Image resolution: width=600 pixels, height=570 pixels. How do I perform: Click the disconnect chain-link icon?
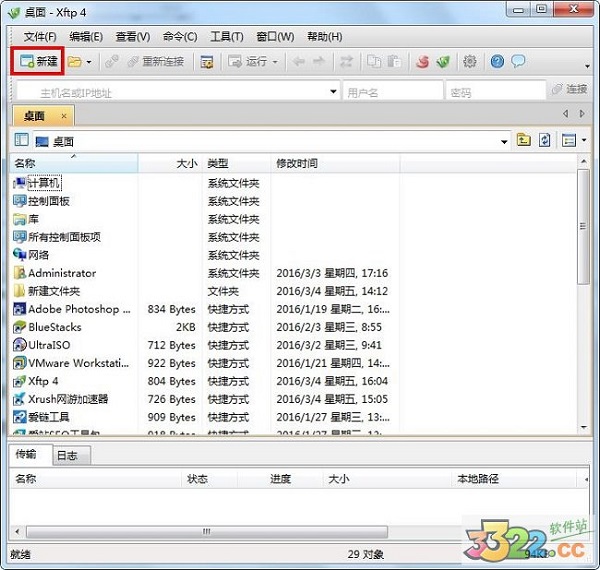coord(112,61)
